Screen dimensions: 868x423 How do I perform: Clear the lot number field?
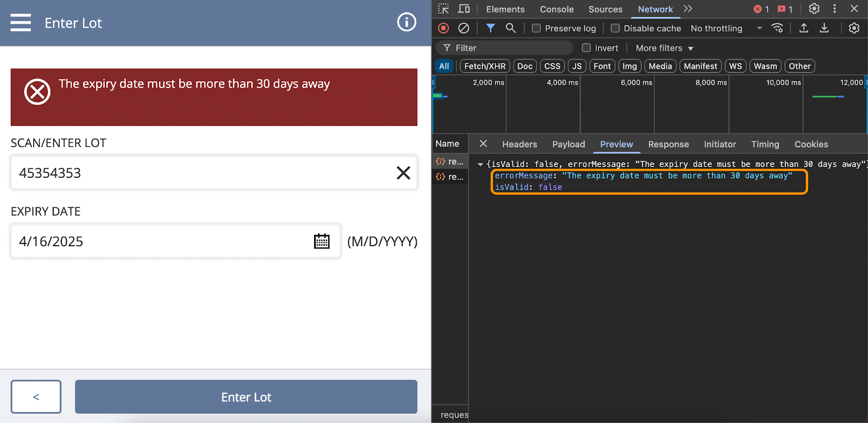[403, 173]
